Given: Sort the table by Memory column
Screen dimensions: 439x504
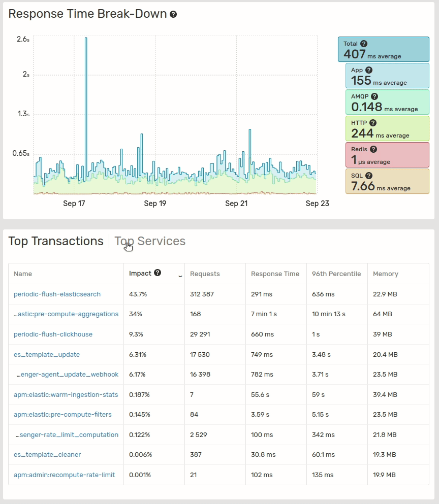Looking at the screenshot, I should (385, 273).
